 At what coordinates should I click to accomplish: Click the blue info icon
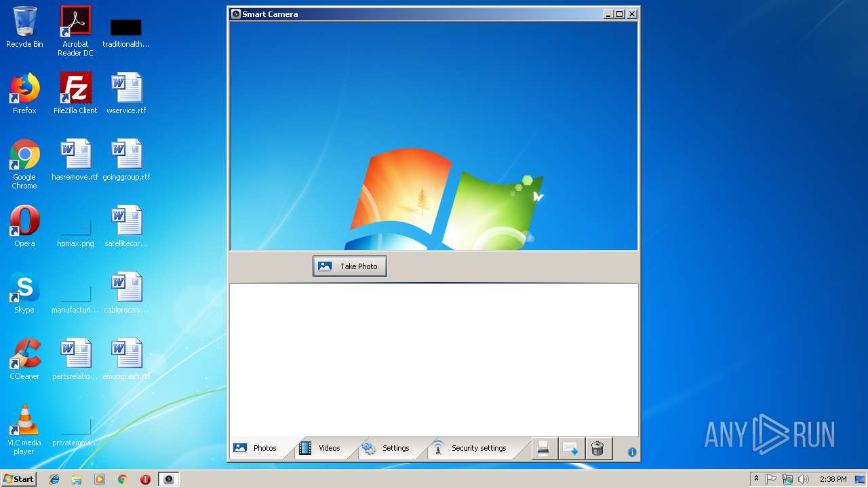[632, 452]
